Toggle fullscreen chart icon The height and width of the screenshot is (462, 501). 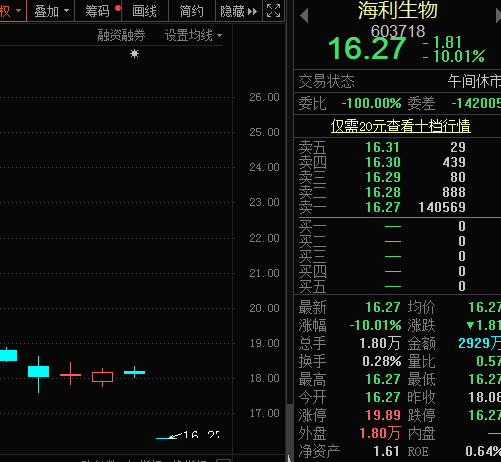(x=273, y=11)
